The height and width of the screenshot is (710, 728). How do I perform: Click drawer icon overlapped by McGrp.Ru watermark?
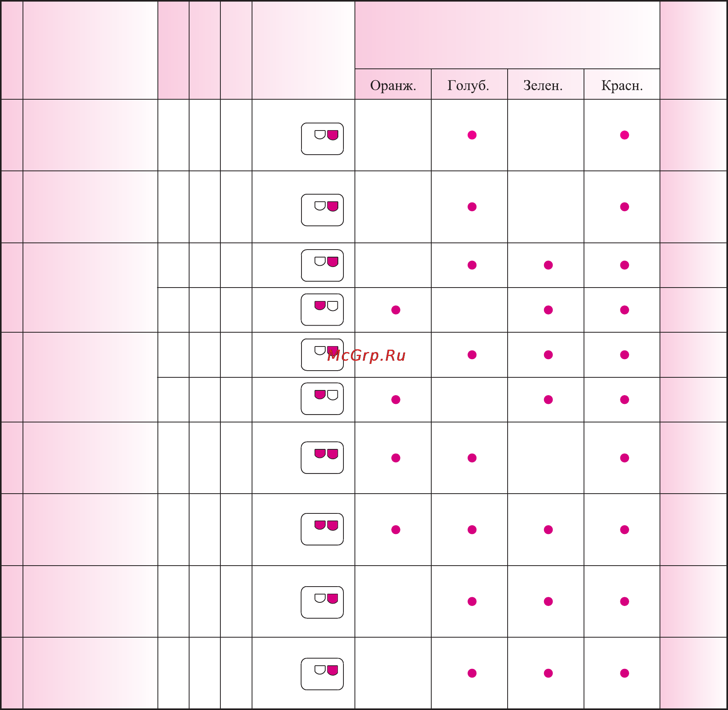[x=322, y=355]
